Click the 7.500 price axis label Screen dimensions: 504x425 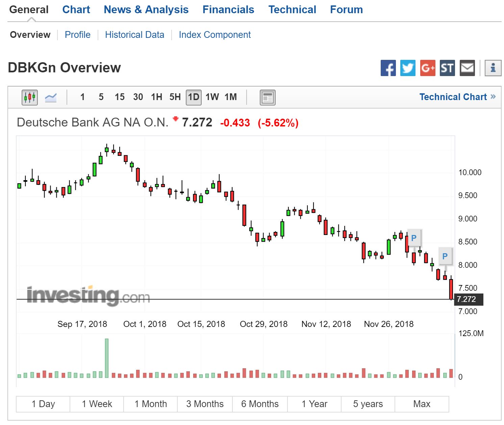click(x=468, y=288)
